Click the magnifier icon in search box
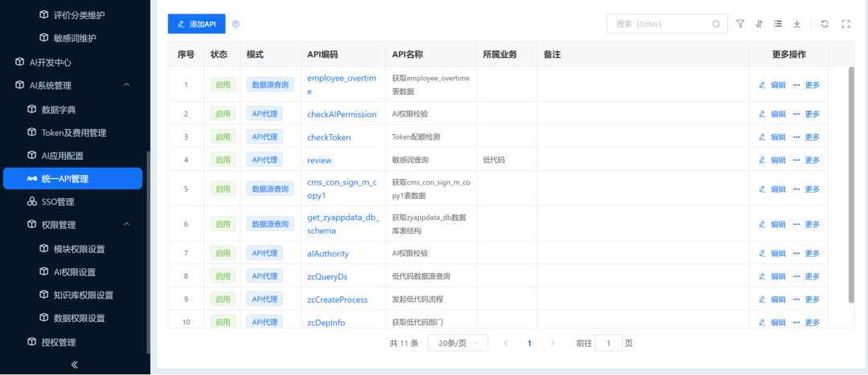The image size is (868, 375). (716, 24)
